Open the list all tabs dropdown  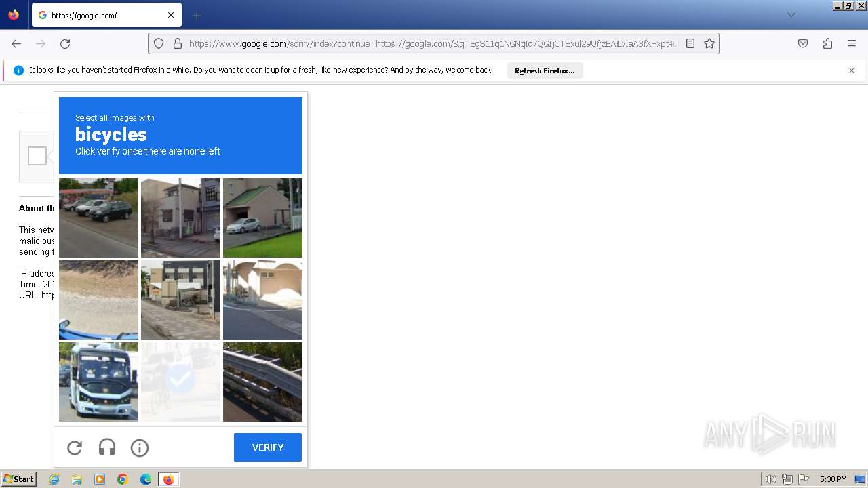click(791, 15)
